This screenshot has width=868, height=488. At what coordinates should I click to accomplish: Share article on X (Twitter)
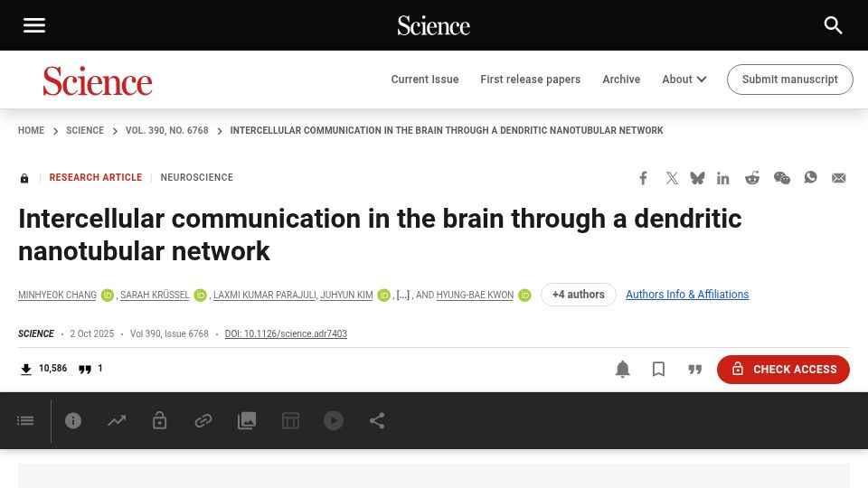672,178
